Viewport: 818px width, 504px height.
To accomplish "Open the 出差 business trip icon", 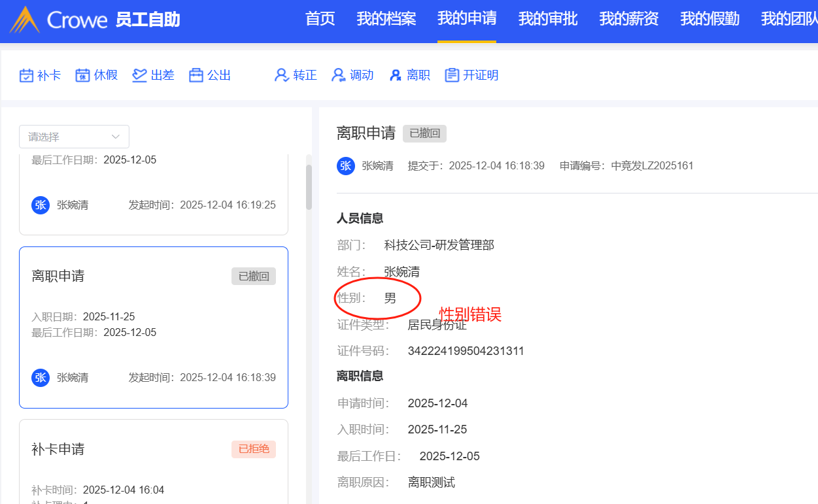I will coord(139,75).
